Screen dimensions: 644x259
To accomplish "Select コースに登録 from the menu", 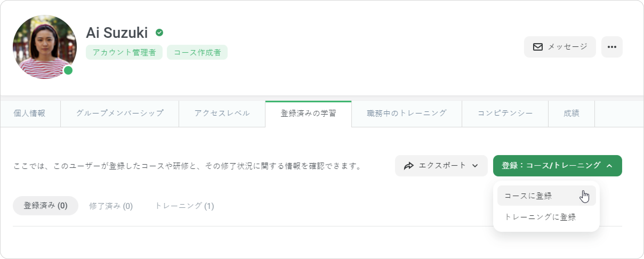I will (x=528, y=196).
